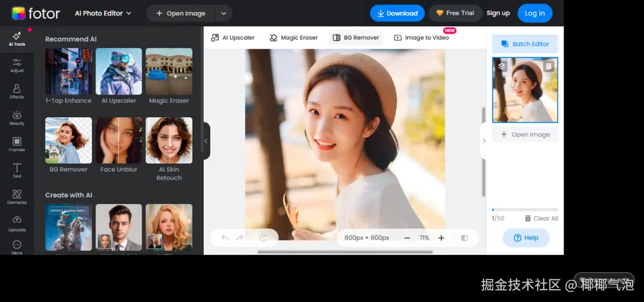Select the 1-Tap Enhance tool thumbnail

point(68,71)
